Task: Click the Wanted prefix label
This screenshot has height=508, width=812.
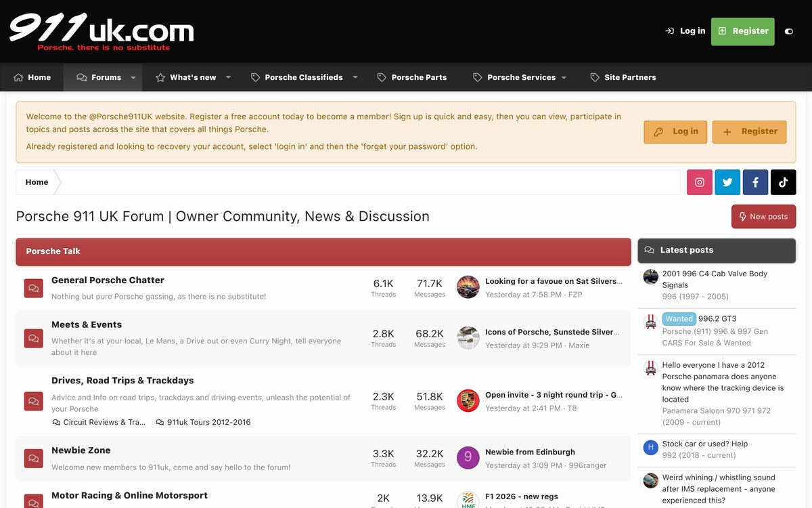Action: tap(679, 319)
